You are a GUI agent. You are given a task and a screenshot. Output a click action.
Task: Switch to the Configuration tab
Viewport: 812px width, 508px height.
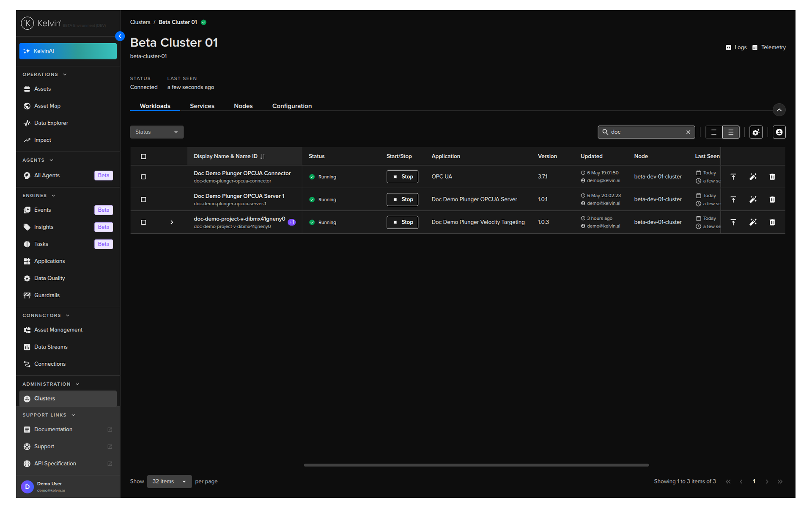point(292,106)
